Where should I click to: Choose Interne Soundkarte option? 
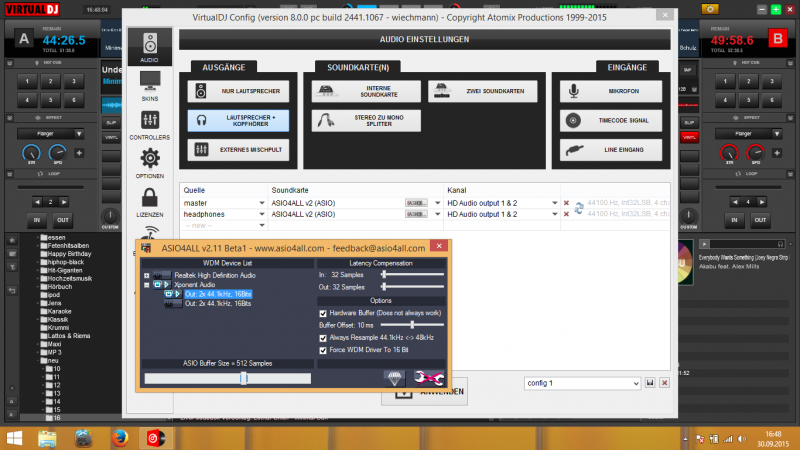pos(366,91)
